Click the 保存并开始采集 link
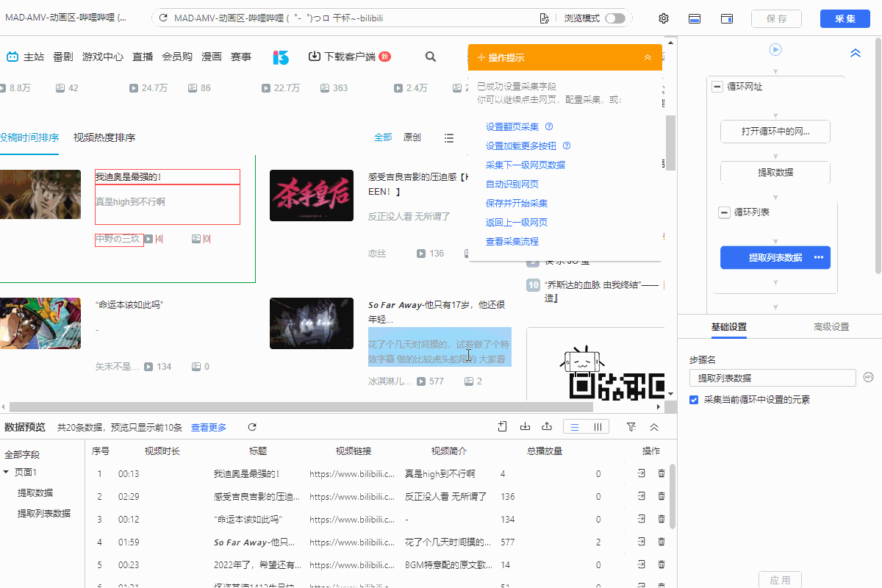Image resolution: width=882 pixels, height=588 pixels. [x=517, y=203]
